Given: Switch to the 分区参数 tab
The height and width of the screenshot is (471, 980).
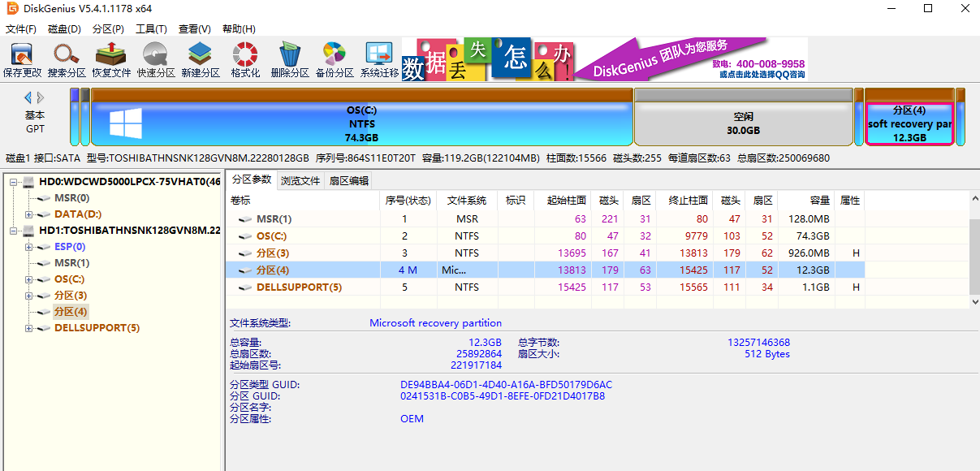Looking at the screenshot, I should [x=251, y=179].
